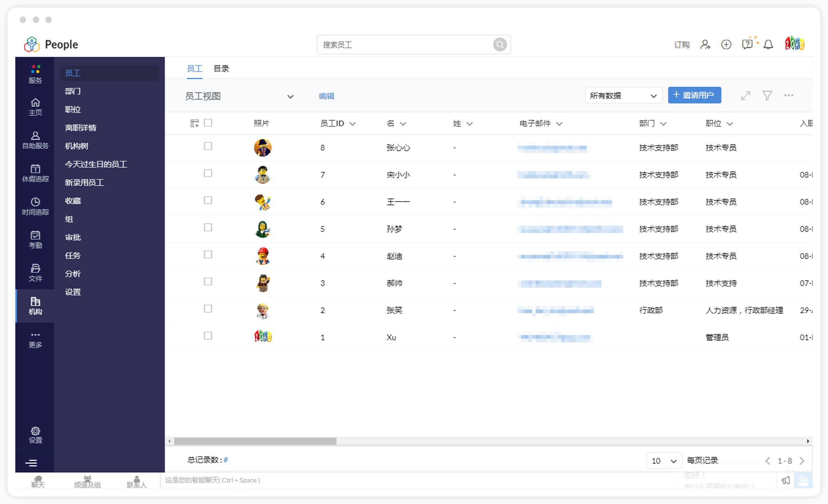This screenshot has height=504, width=828.
Task: Toggle the select-all header checkbox
Action: point(208,123)
